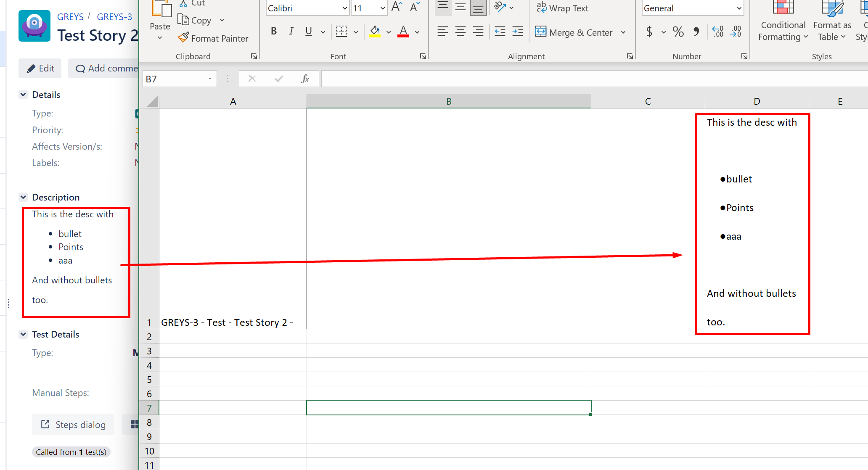
Task: Click the Edit button in Jira panel
Action: [x=40, y=68]
